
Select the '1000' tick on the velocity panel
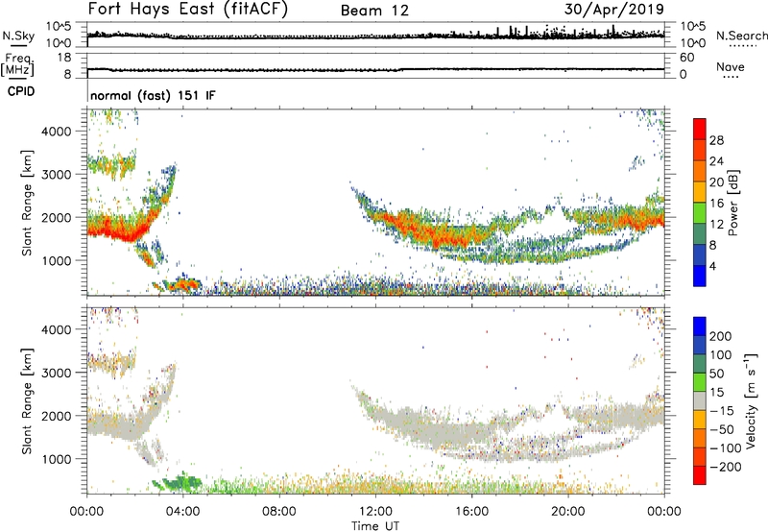56,459
